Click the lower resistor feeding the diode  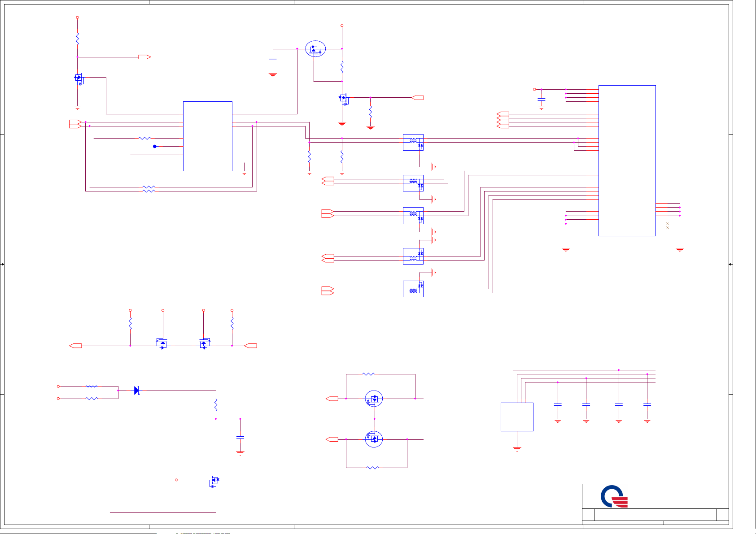92,398
